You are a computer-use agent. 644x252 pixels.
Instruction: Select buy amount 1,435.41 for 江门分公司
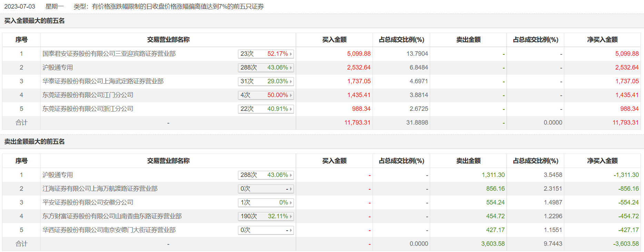pyautogui.click(x=359, y=95)
